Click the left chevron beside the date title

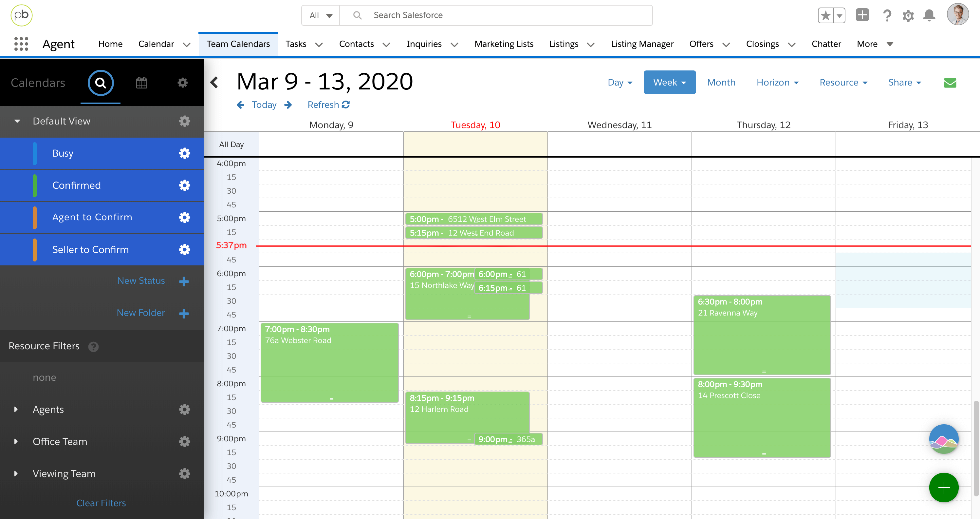pyautogui.click(x=214, y=82)
